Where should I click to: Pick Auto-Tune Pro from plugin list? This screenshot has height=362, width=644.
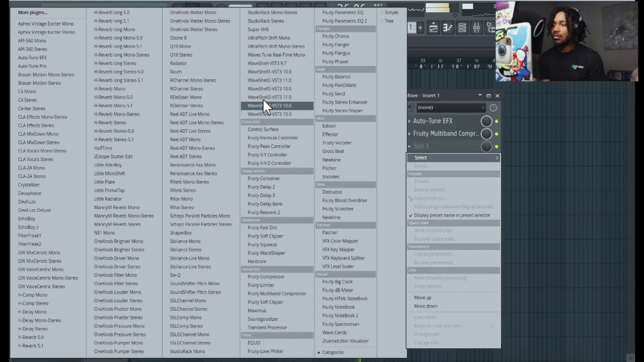(x=32, y=66)
